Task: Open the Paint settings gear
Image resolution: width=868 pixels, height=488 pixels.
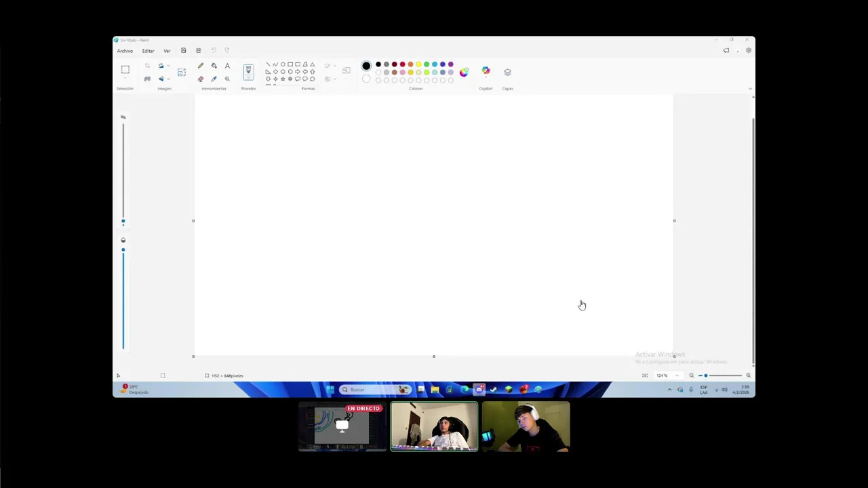Action: point(749,51)
